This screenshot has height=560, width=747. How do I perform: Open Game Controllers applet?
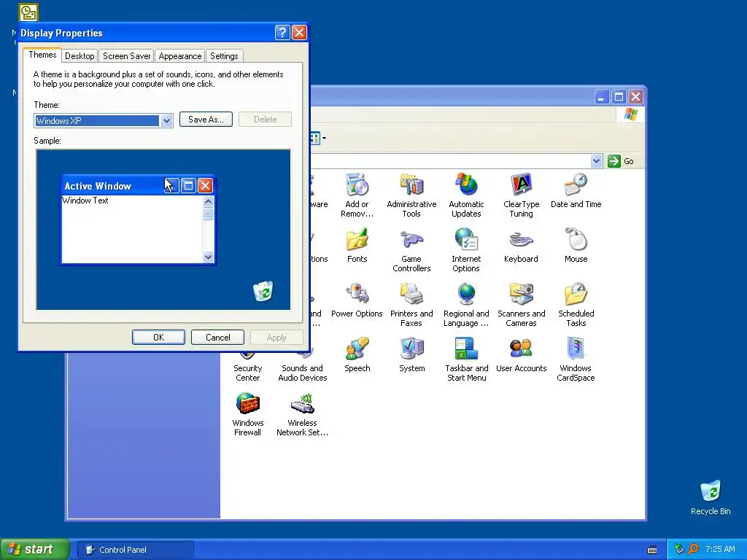[x=411, y=250]
